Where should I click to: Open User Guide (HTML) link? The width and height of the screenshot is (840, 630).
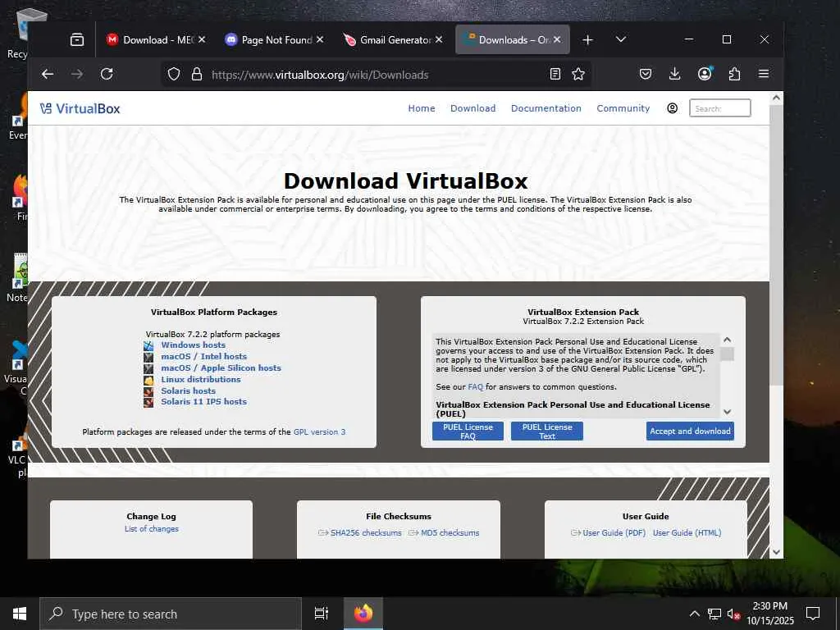tap(687, 533)
